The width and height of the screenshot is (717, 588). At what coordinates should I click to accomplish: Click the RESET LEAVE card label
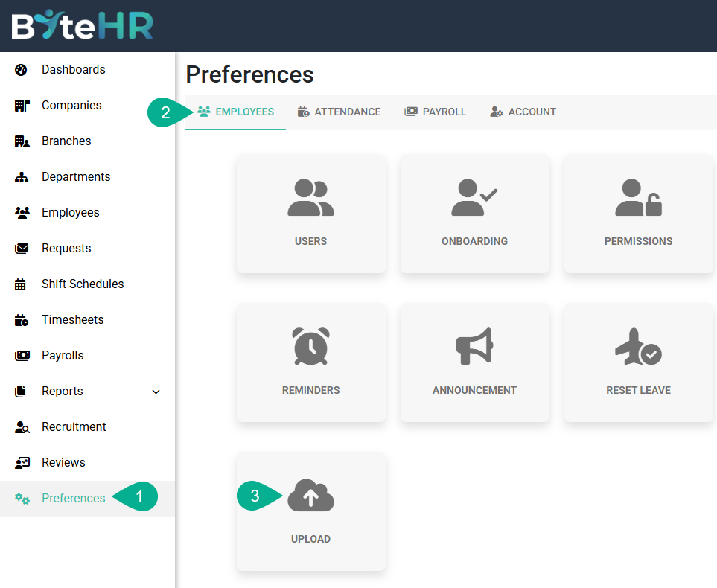coord(638,391)
